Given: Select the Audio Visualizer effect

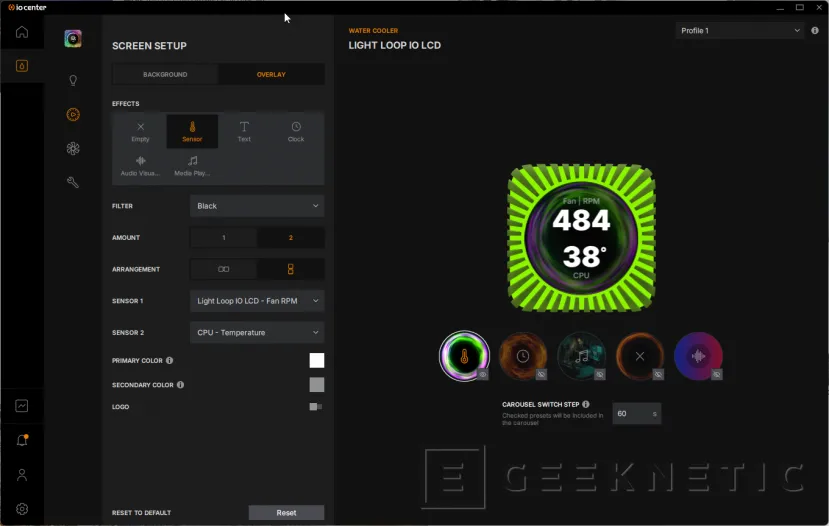Looking at the screenshot, I should [140, 165].
